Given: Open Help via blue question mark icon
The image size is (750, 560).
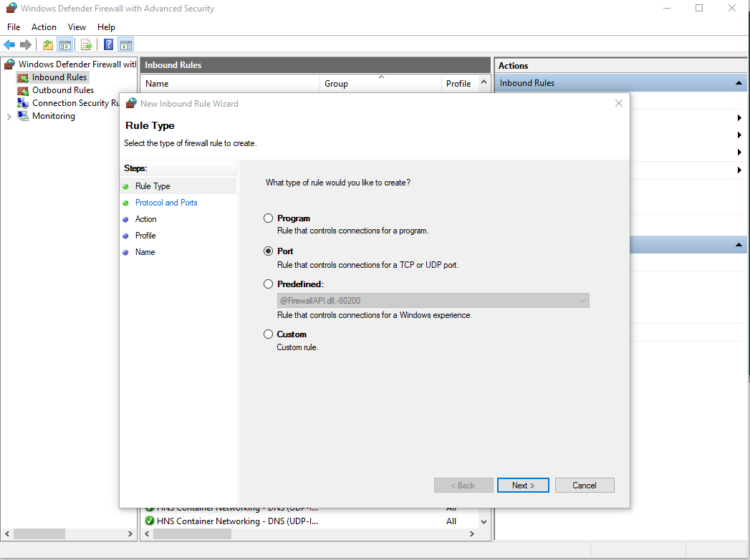Looking at the screenshot, I should [x=109, y=45].
